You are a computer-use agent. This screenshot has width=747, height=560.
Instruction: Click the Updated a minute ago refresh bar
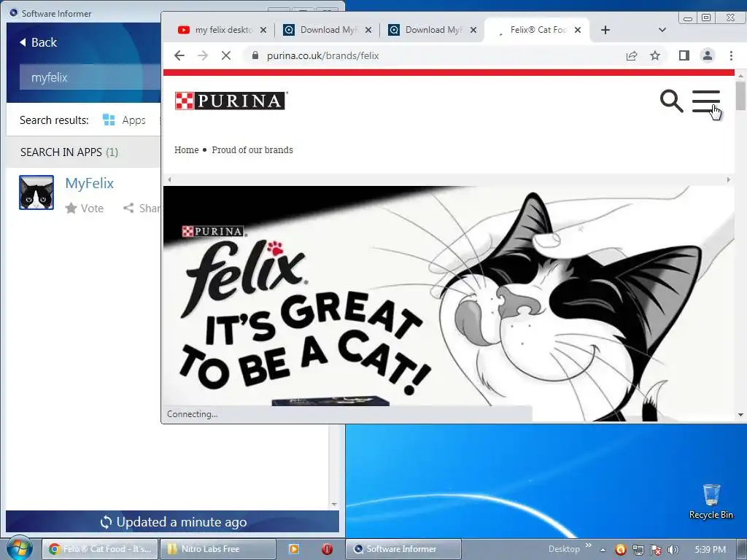pyautogui.click(x=172, y=522)
